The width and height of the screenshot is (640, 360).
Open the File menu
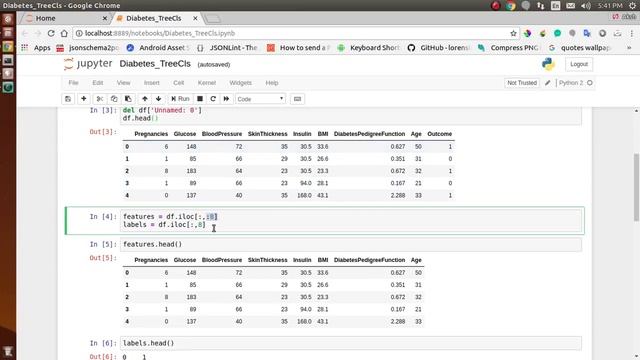tap(73, 83)
